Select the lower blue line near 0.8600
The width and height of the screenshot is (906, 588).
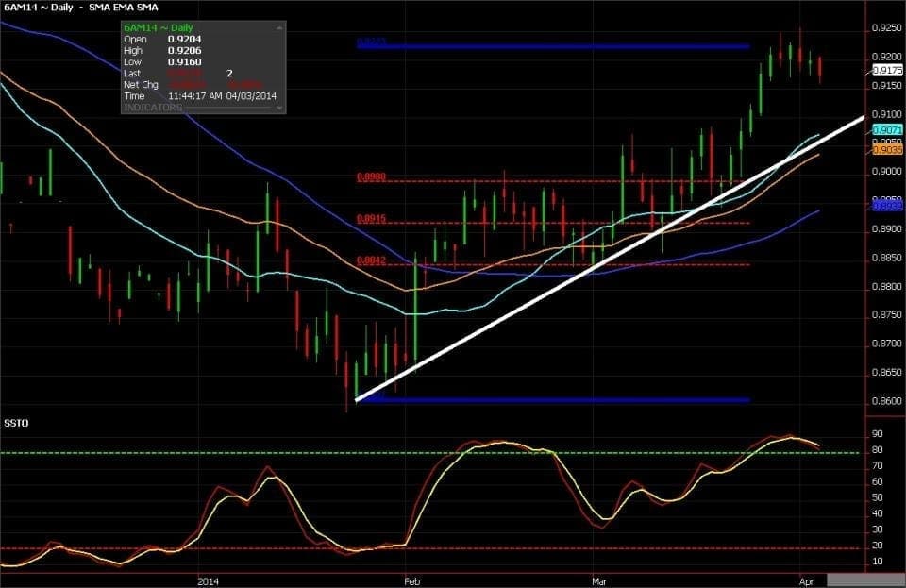click(554, 399)
